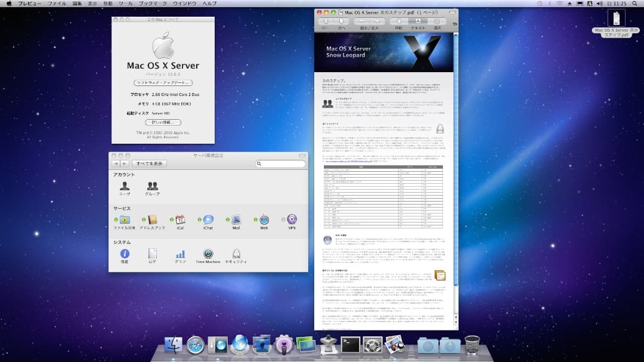
Task: Open the Mail service settings
Action: 235,221
